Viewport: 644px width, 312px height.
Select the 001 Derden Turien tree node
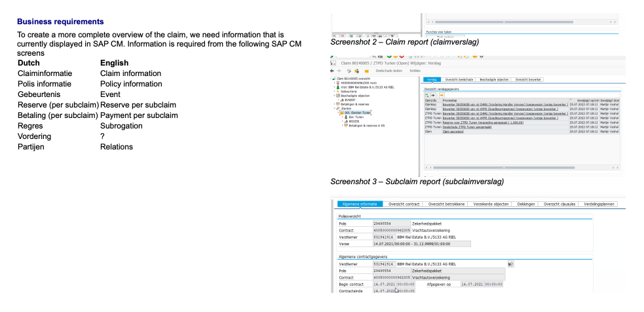[358, 113]
